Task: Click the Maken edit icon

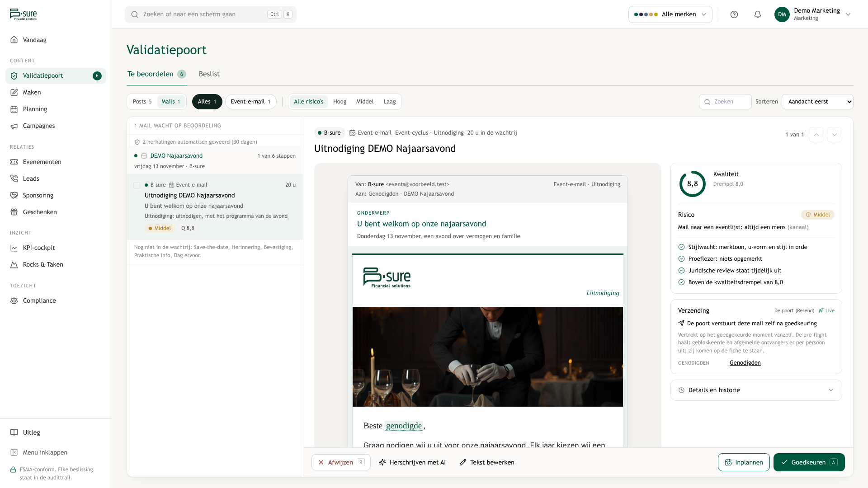Action: (14, 93)
